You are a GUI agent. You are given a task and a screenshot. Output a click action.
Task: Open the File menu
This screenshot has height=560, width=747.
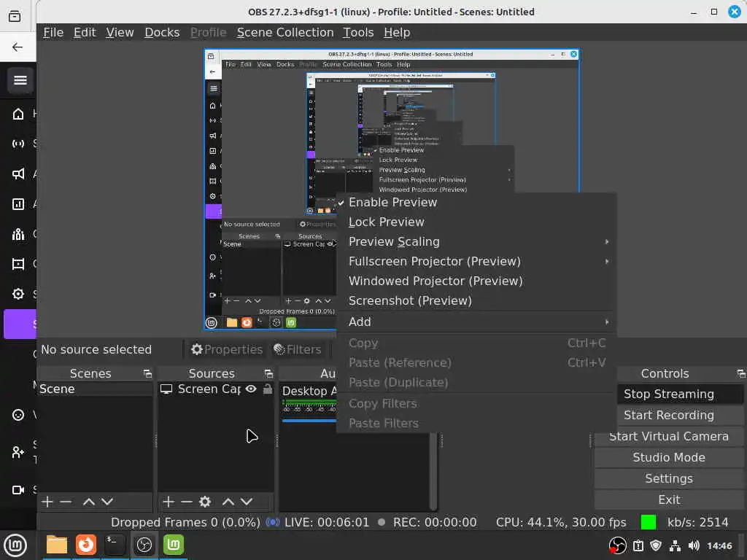click(53, 32)
